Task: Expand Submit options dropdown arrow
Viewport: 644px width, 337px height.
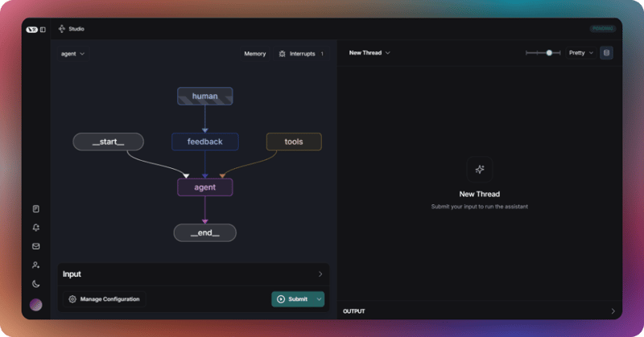Action: point(320,299)
